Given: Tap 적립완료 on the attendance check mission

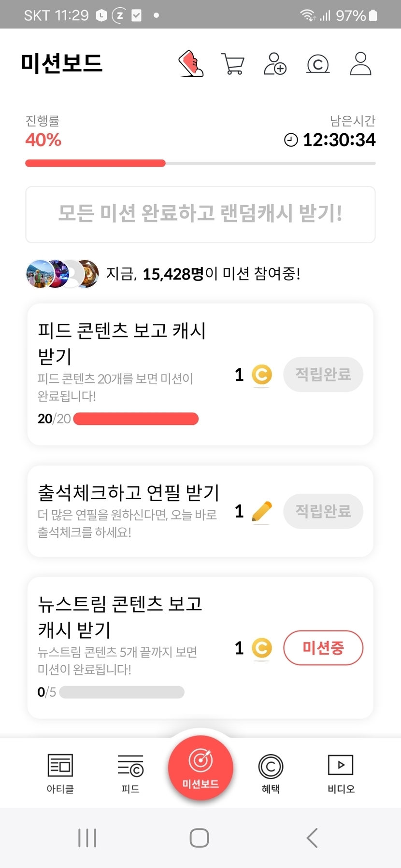Looking at the screenshot, I should 323,511.
